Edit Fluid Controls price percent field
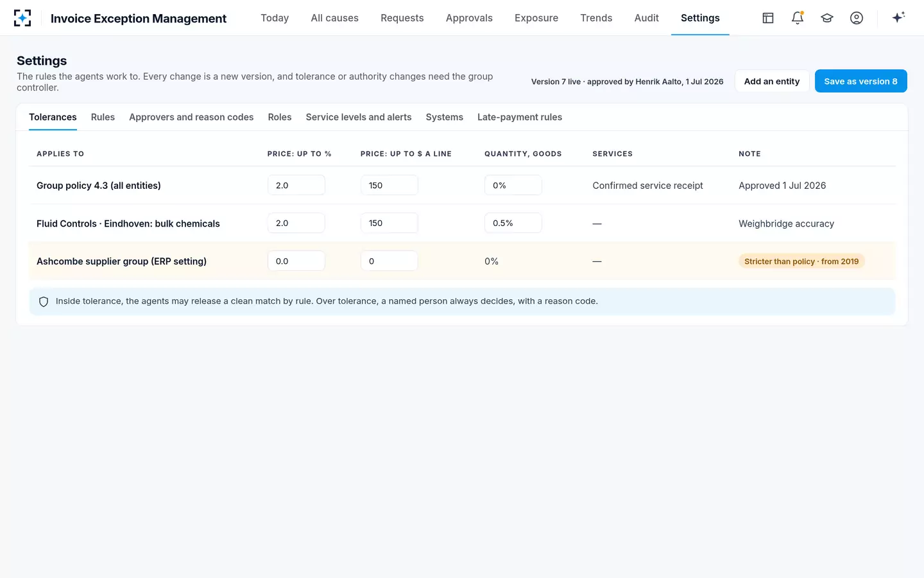Screen dimensions: 924x578 [x=296, y=223]
